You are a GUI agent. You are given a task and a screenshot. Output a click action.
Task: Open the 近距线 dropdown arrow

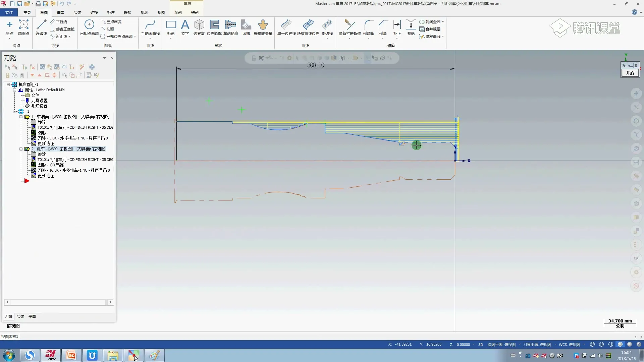pos(69,37)
